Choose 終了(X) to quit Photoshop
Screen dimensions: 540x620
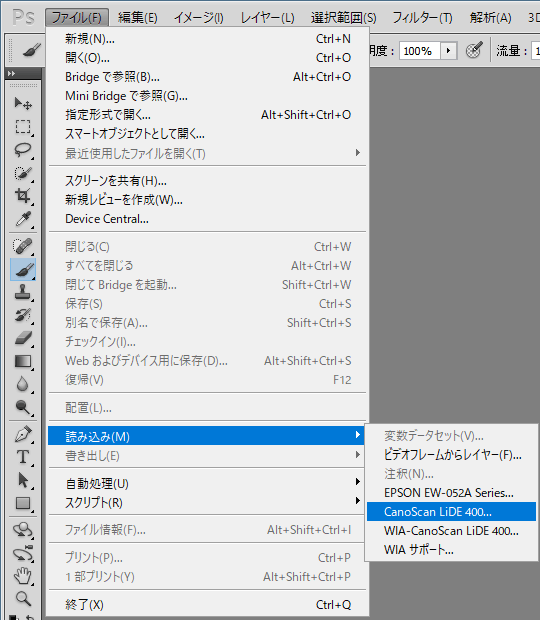(208, 605)
